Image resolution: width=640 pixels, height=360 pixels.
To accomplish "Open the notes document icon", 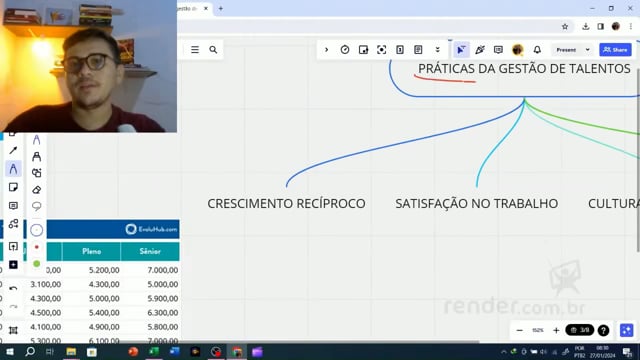I will click(x=418, y=50).
